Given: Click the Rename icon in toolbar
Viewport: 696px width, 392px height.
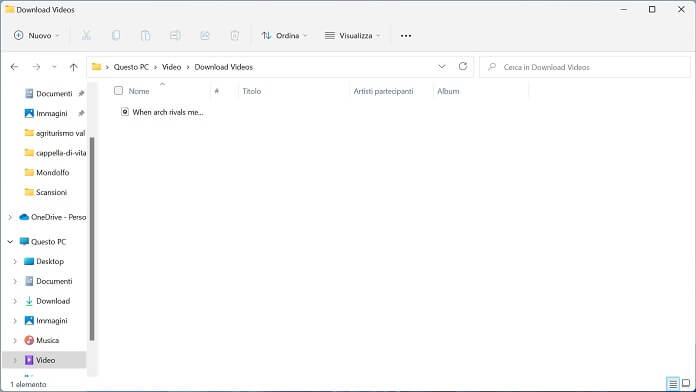Looking at the screenshot, I should coord(175,36).
